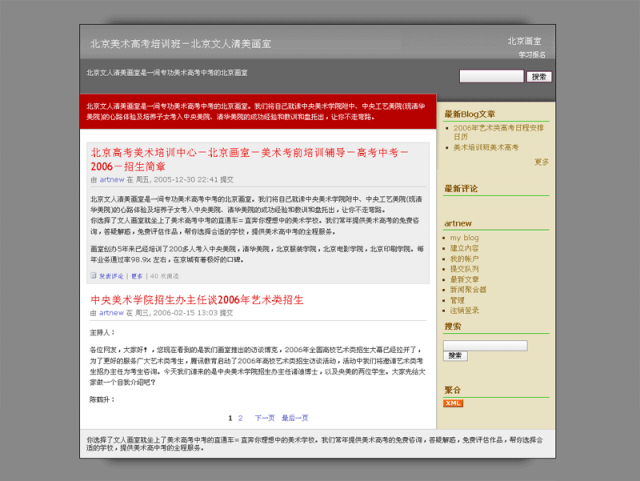This screenshot has width=640, height=481.
Task: Click the 更多 link under latest blog posts
Action: pyautogui.click(x=541, y=161)
